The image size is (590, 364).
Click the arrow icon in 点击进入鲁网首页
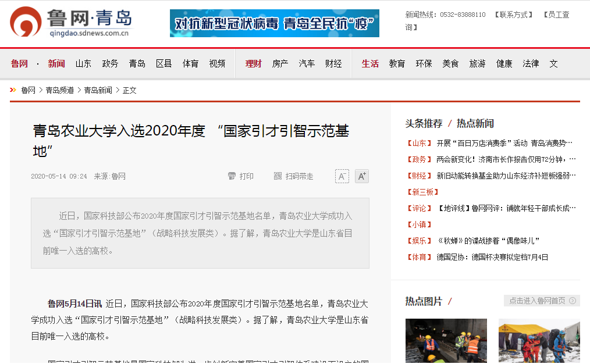click(573, 301)
